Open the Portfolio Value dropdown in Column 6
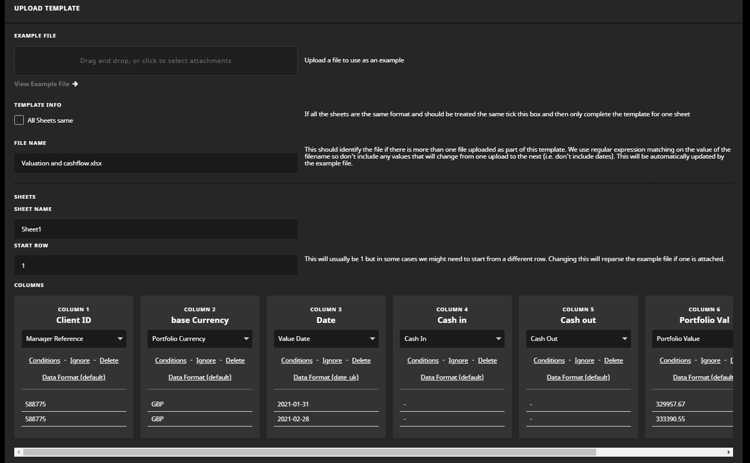Image resolution: width=750 pixels, height=463 pixels. 692,339
